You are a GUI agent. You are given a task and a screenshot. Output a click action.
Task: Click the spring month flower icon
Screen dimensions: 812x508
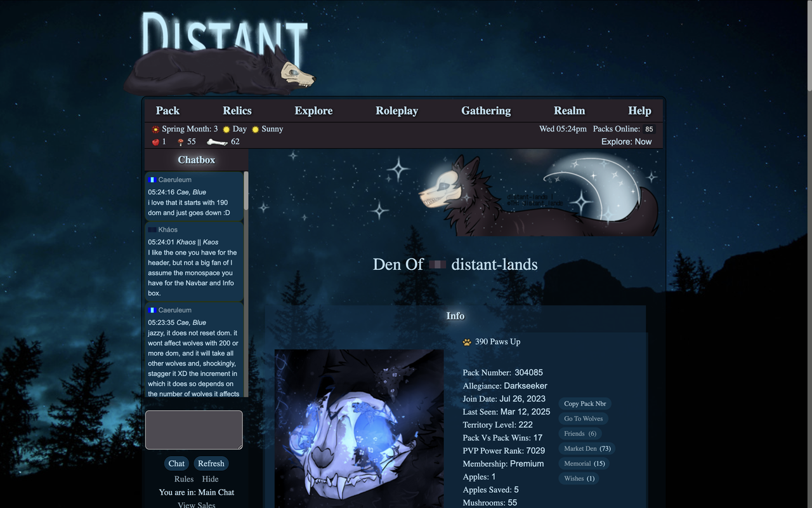pyautogui.click(x=155, y=129)
